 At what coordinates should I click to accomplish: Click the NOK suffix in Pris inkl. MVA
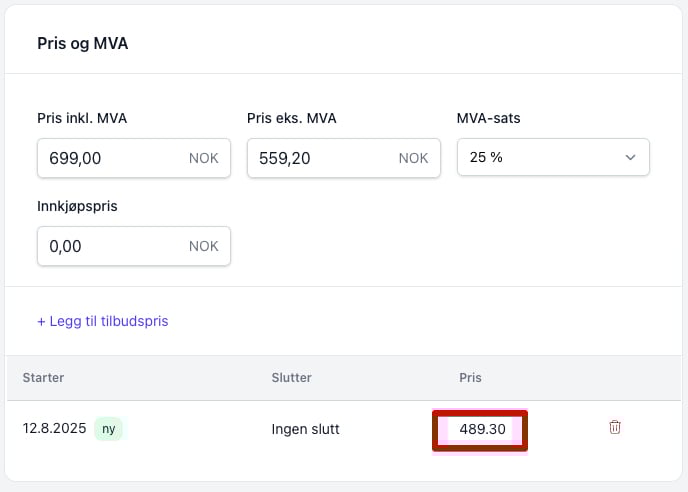pyautogui.click(x=204, y=158)
